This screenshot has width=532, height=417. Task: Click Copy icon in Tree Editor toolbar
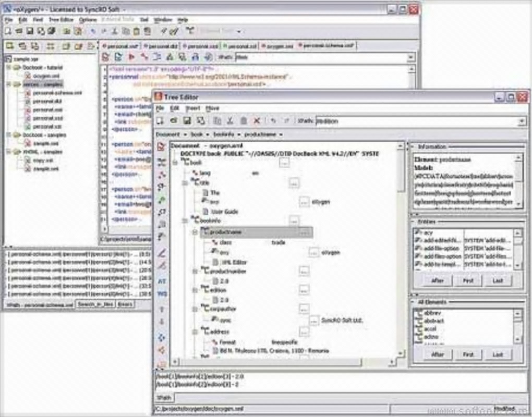(217, 121)
